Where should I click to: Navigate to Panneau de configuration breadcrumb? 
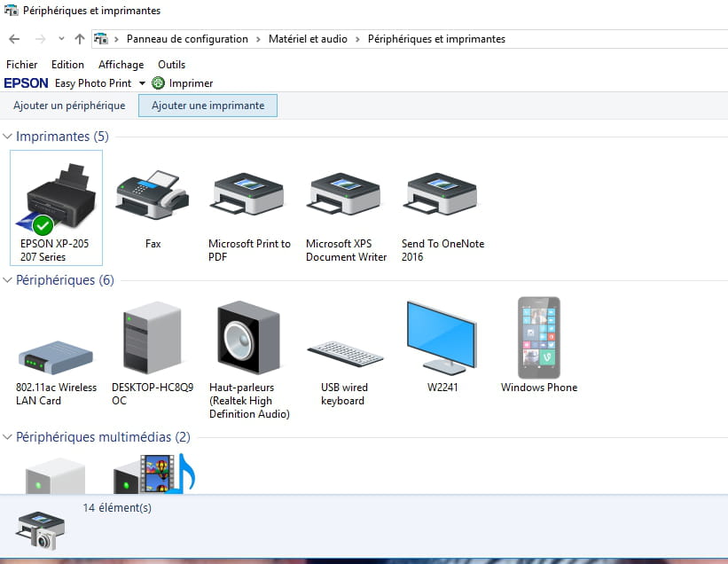pyautogui.click(x=187, y=39)
